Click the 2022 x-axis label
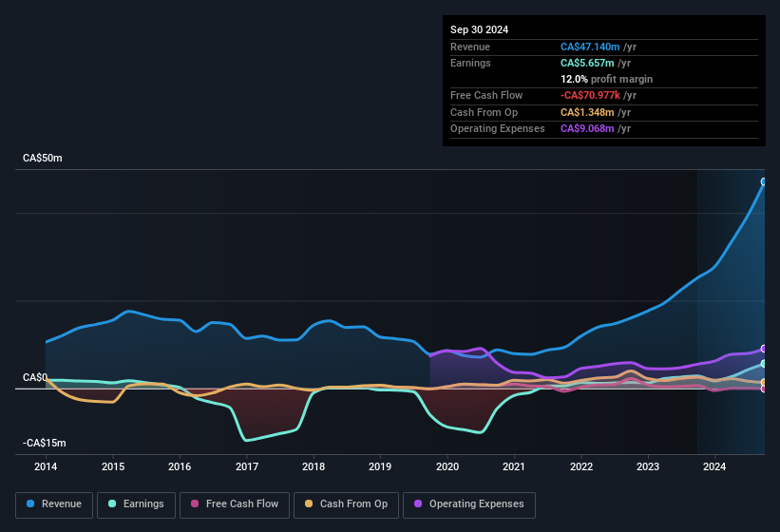 [x=581, y=466]
